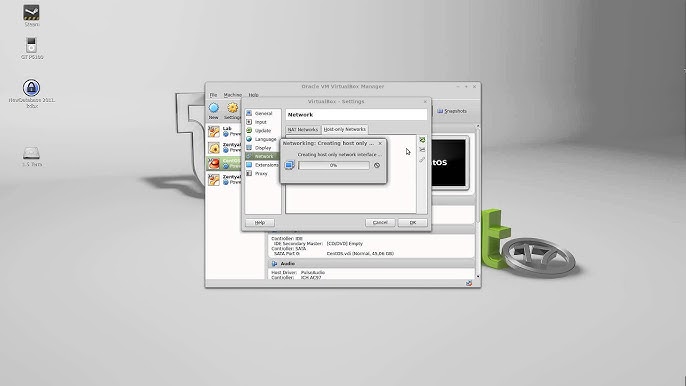Click the remove host-only network icon
Screen dimensions: 686x386
coord(422,150)
